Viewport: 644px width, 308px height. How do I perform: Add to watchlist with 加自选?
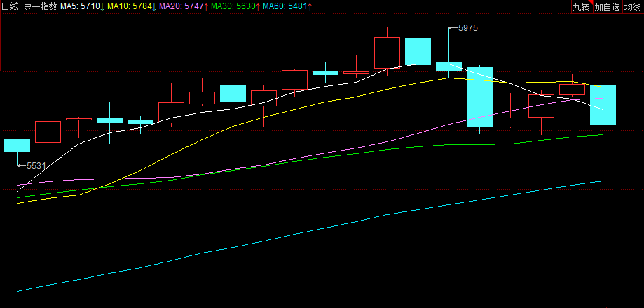[608, 7]
